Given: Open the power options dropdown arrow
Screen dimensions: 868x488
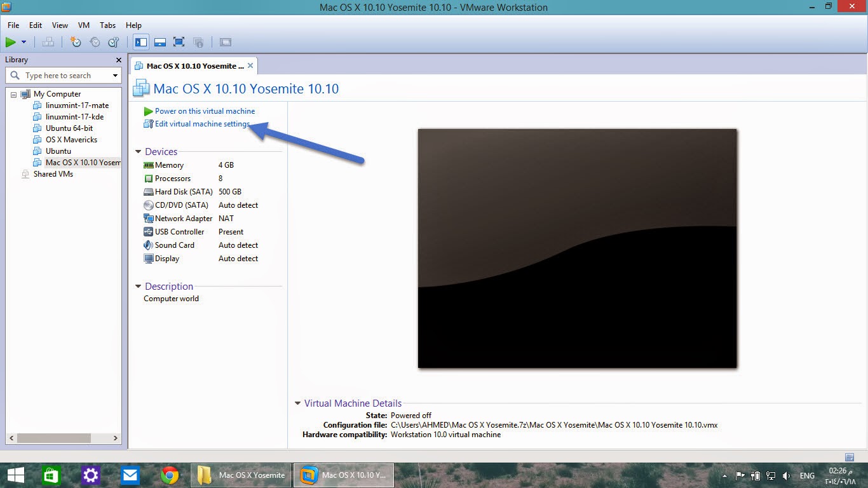Looking at the screenshot, I should point(24,42).
